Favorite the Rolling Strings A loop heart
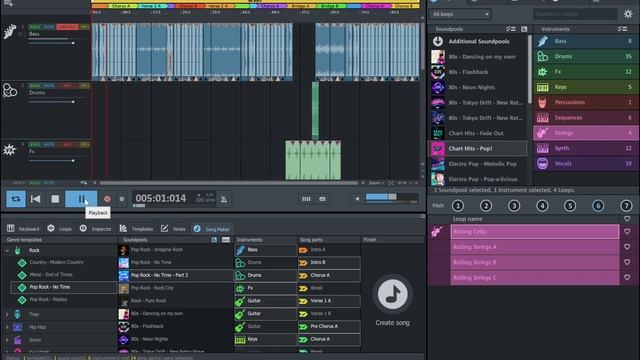The image size is (640, 360). coord(627,247)
